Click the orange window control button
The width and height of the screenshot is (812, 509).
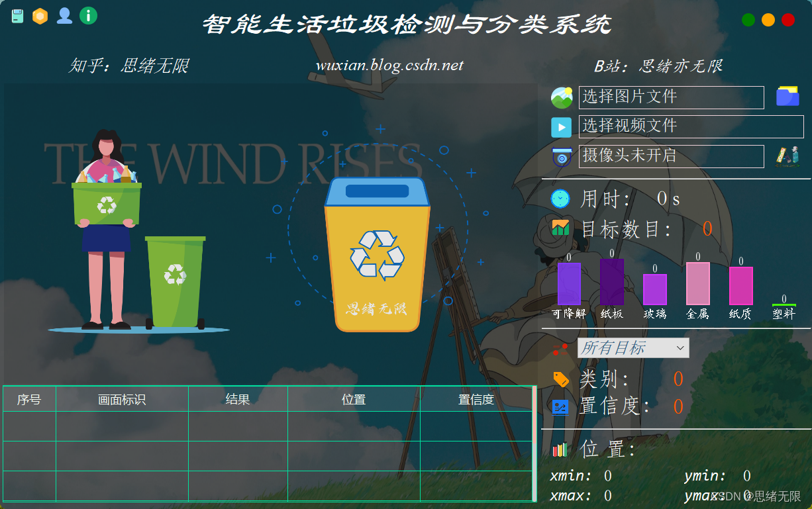(768, 20)
